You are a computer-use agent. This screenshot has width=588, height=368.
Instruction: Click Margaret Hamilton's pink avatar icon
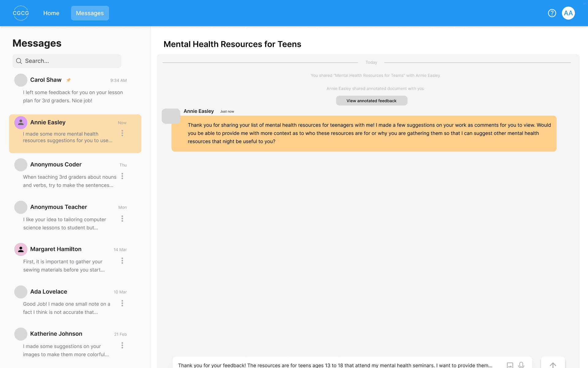click(x=21, y=249)
